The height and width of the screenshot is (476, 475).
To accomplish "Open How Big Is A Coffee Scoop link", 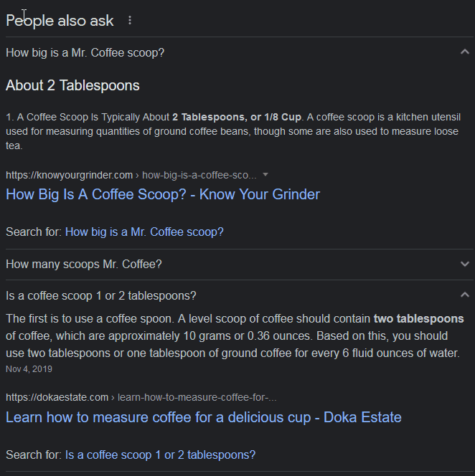I will click(x=163, y=194).
